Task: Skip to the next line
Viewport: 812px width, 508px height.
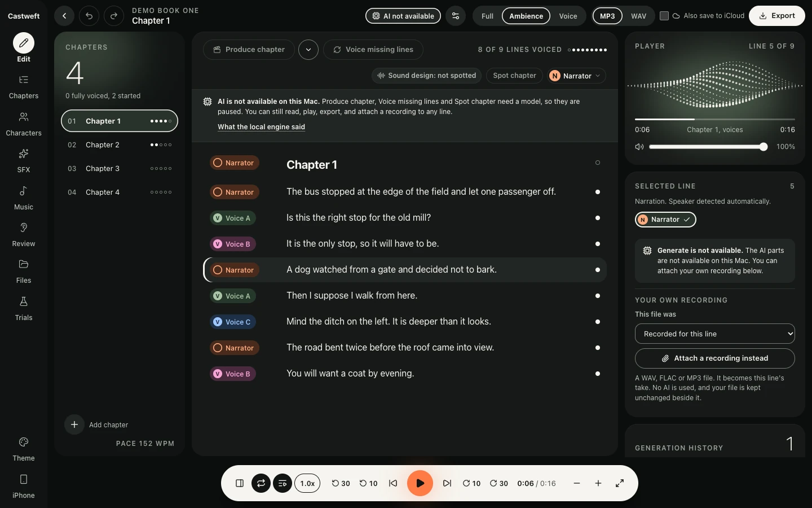Action: [447, 483]
